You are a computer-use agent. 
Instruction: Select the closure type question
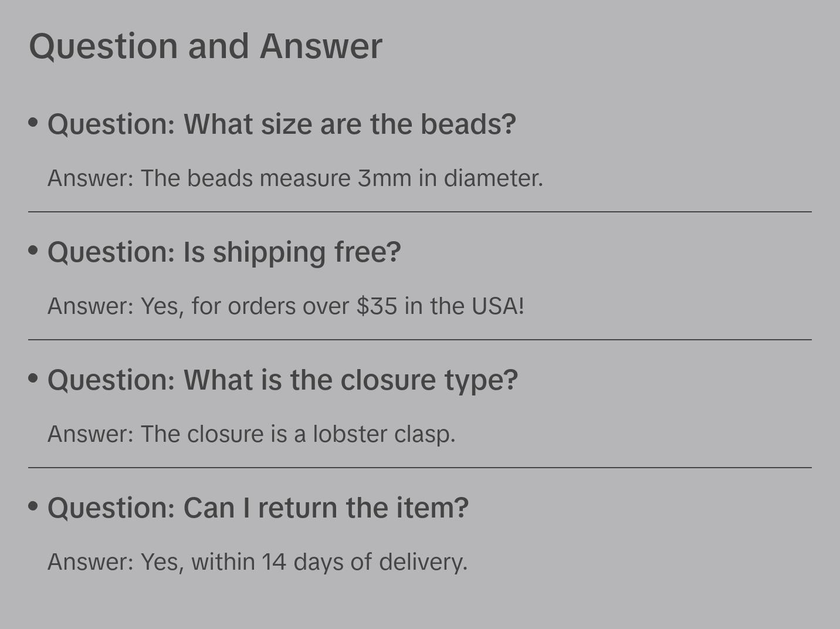click(283, 380)
